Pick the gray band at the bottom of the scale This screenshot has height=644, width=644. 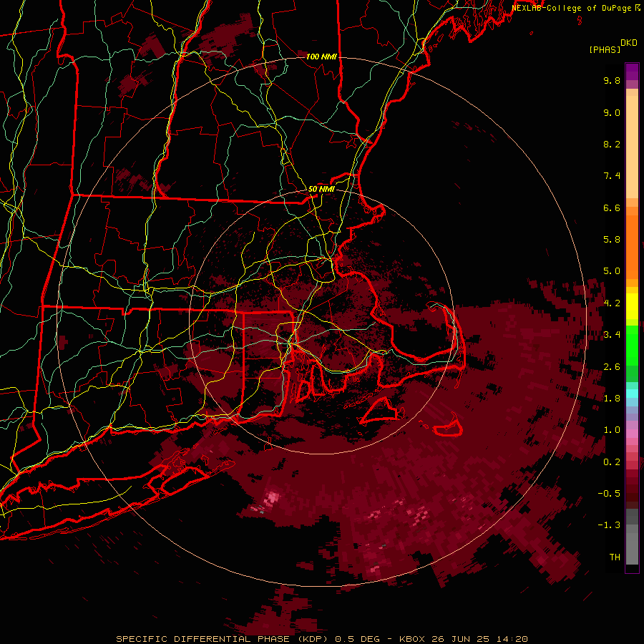pos(632,550)
